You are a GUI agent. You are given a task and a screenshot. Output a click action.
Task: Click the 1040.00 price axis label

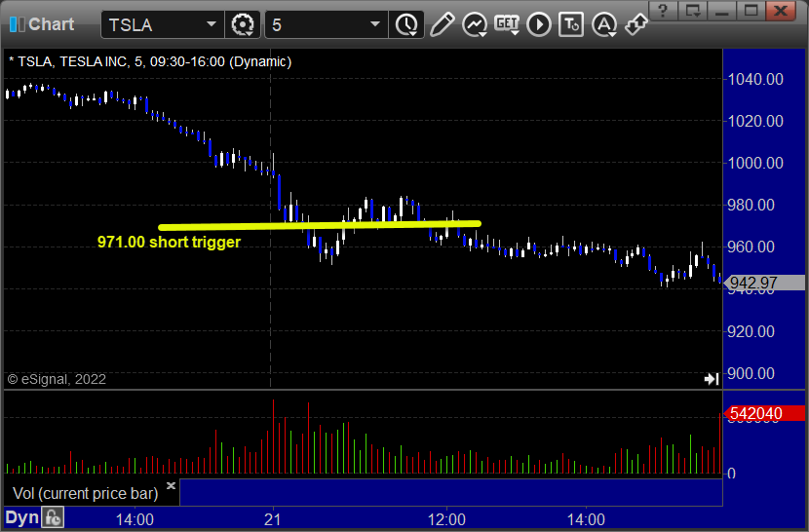click(x=755, y=80)
